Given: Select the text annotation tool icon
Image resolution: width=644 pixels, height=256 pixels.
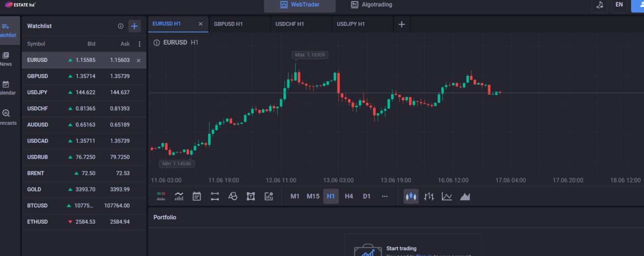Looking at the screenshot, I should point(251,196).
